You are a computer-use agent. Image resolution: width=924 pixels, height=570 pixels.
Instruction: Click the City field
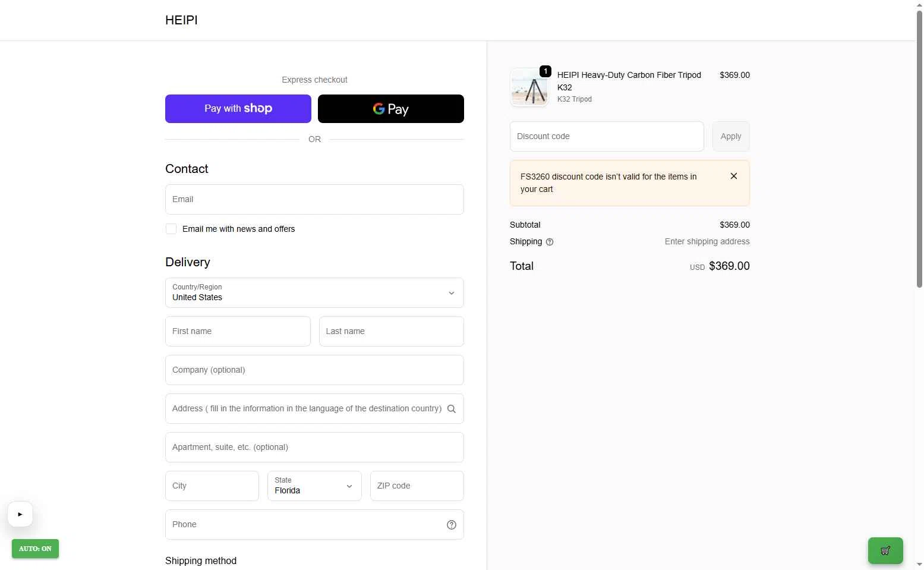click(212, 486)
